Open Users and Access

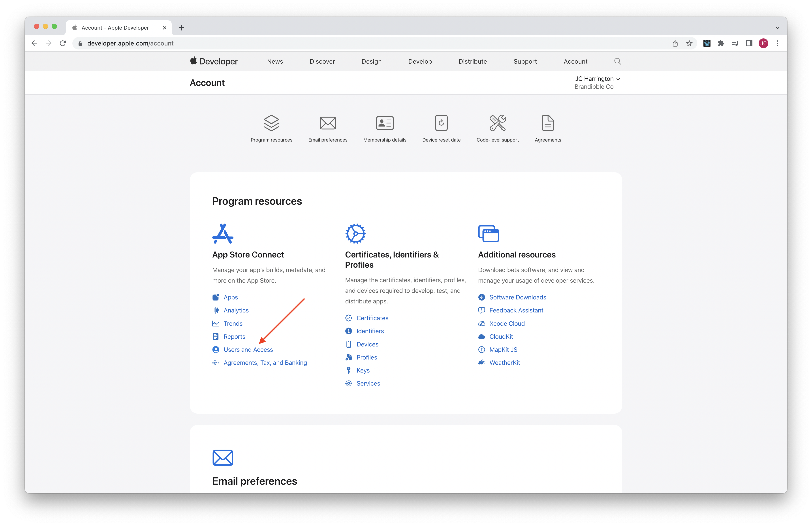click(248, 350)
